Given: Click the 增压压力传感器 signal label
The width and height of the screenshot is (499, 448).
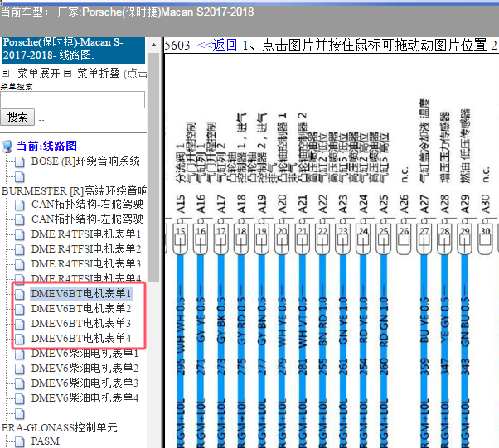Looking at the screenshot, I should (x=445, y=147).
